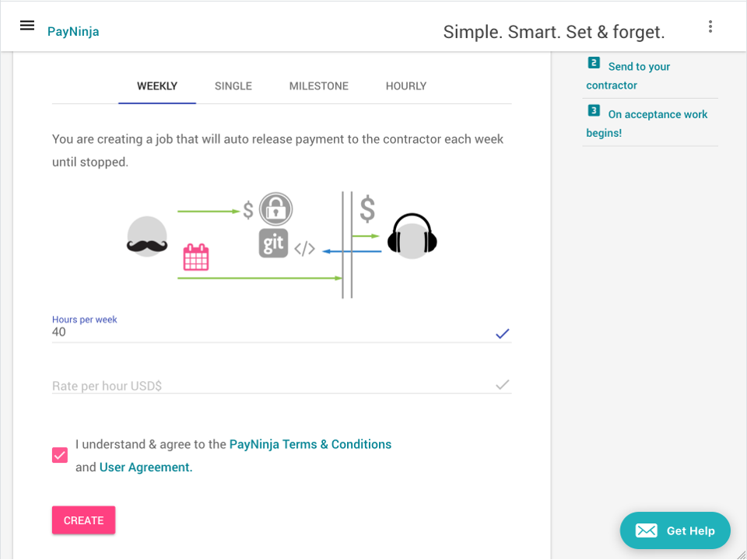The height and width of the screenshot is (560, 747).
Task: Open the three-dot overflow menu
Action: 710,26
